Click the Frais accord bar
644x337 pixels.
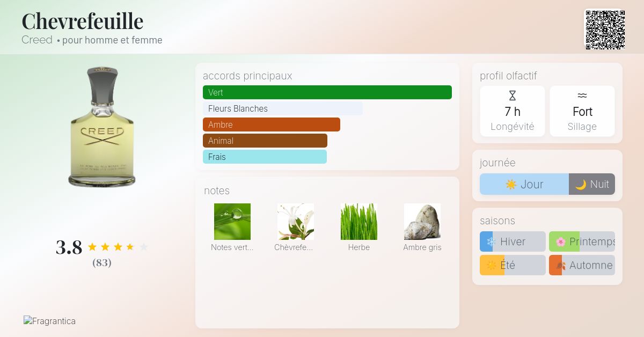point(265,157)
